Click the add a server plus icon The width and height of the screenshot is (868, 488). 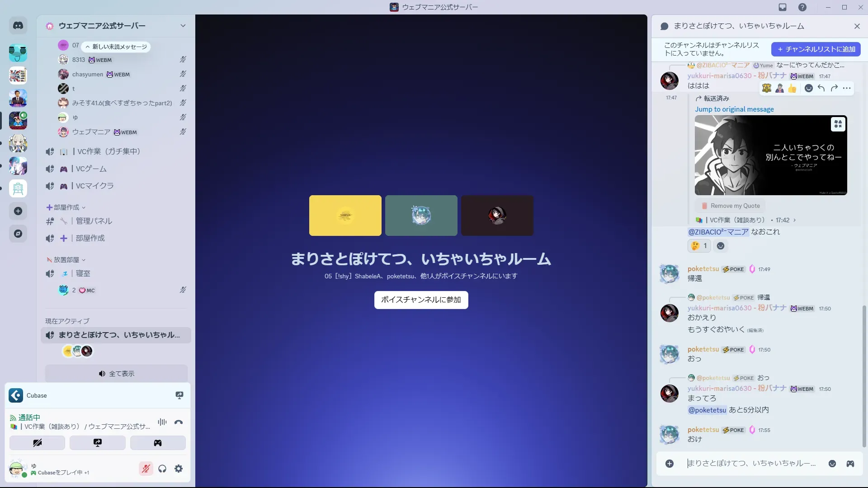pyautogui.click(x=18, y=211)
